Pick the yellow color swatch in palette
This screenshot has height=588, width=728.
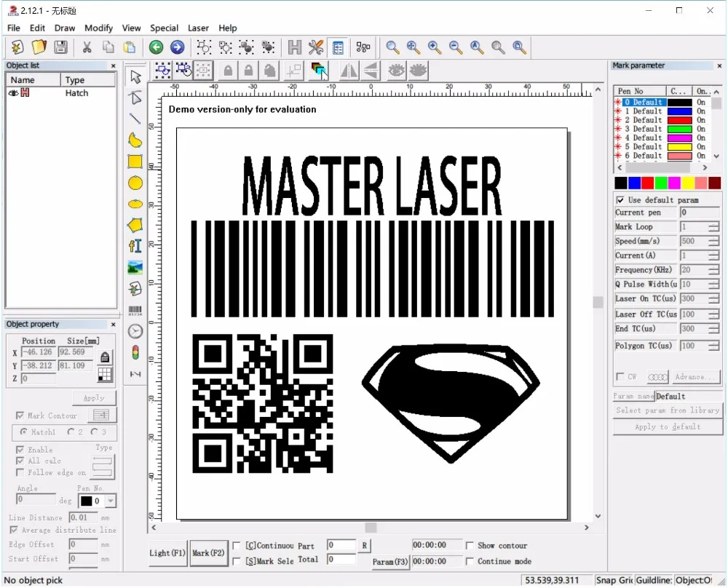[x=688, y=183]
